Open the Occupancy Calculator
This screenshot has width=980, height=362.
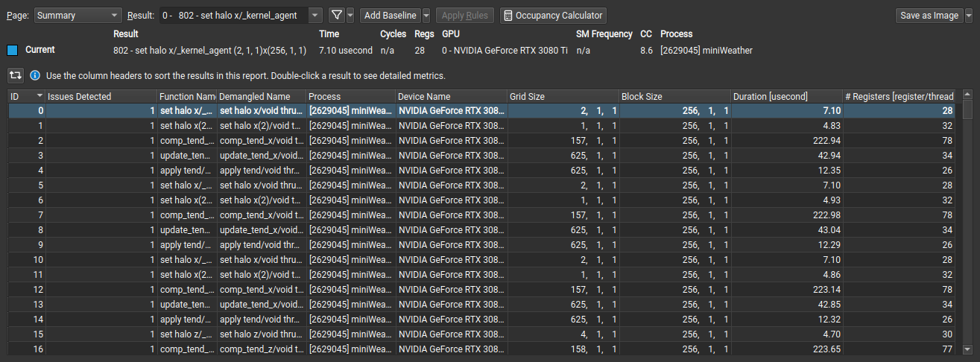click(x=552, y=15)
